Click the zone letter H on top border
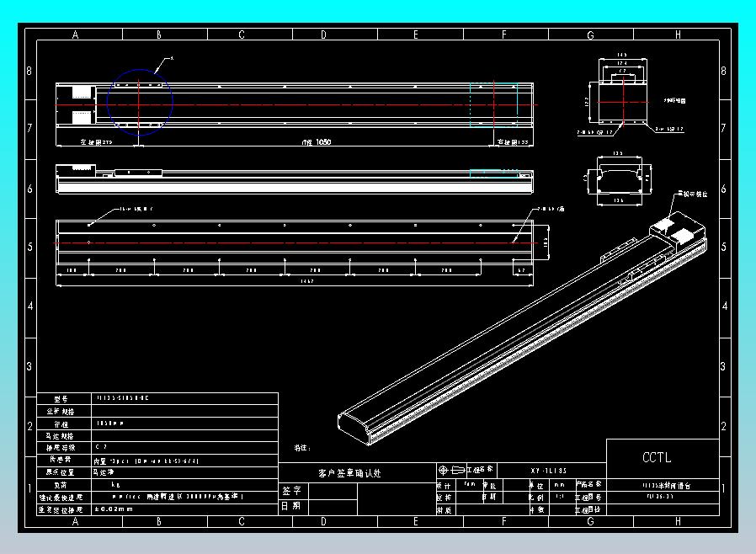 point(678,35)
